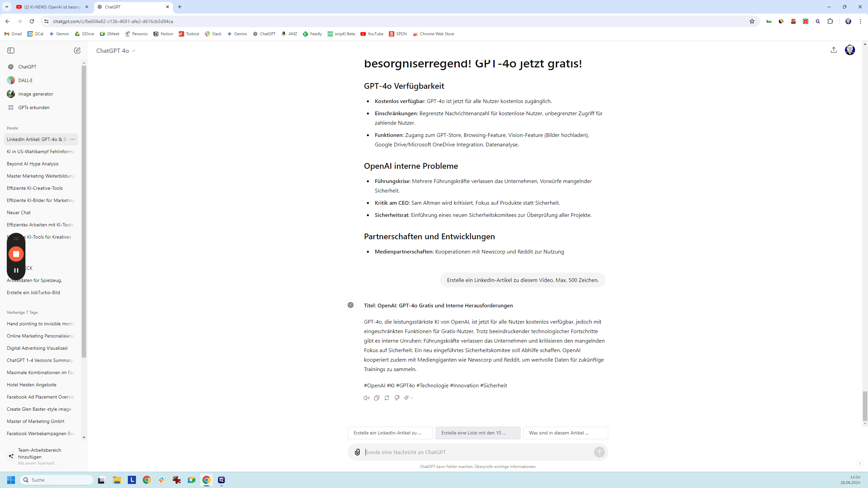Close the KI-NEWS YouTube tab
Image resolution: width=868 pixels, height=488 pixels.
(87, 7)
